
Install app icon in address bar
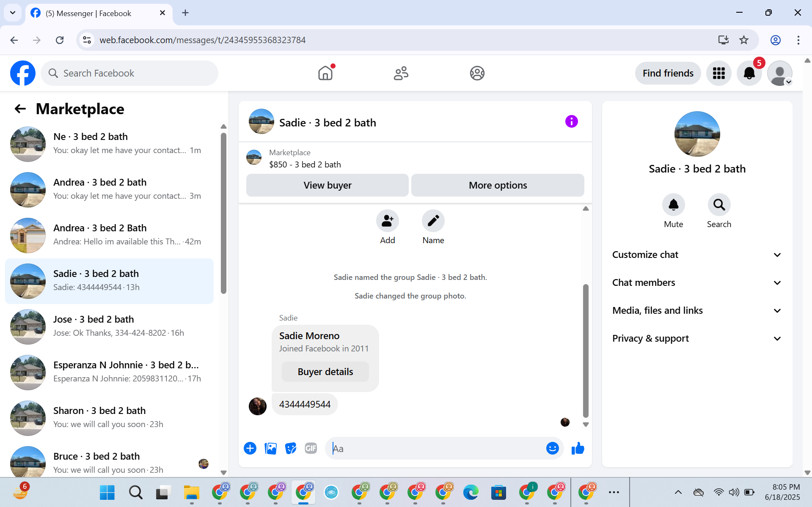pyautogui.click(x=723, y=40)
